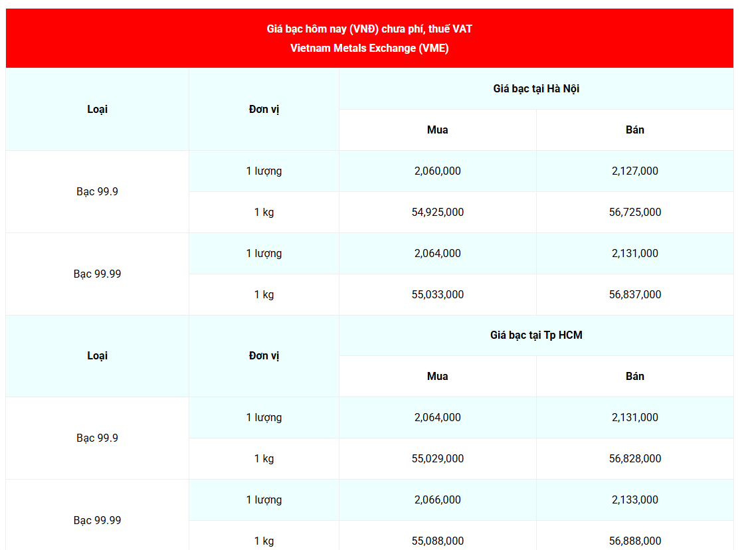This screenshot has width=756, height=550.
Task: Click 'Bán' header under Giá bạc tại Tp HCM
Action: tap(634, 376)
